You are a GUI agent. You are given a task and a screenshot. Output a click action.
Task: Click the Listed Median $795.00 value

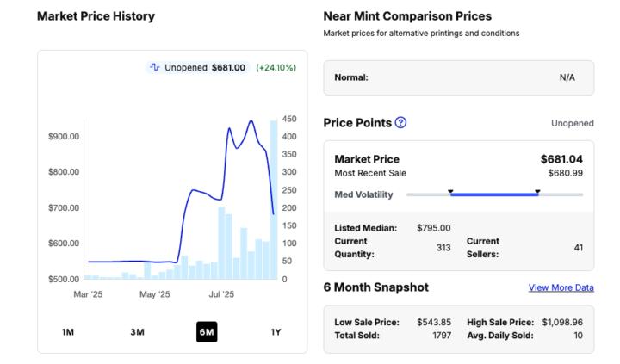[433, 228]
